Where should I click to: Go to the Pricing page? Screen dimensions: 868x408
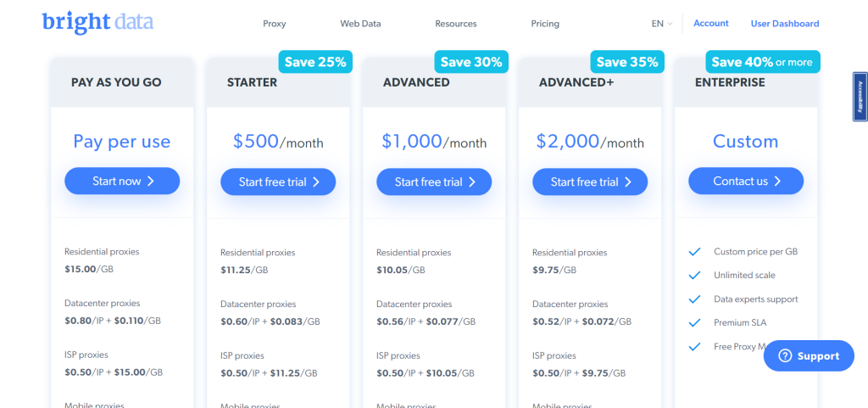tap(545, 24)
